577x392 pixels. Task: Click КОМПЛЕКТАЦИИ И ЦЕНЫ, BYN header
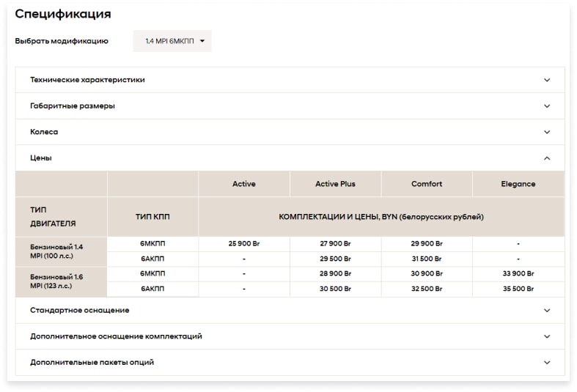(381, 217)
